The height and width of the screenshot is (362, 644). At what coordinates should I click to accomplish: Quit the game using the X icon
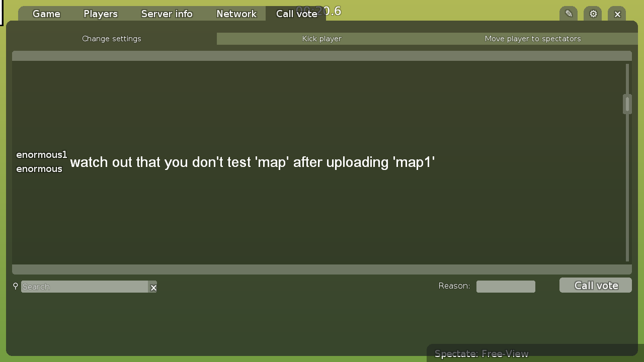617,14
